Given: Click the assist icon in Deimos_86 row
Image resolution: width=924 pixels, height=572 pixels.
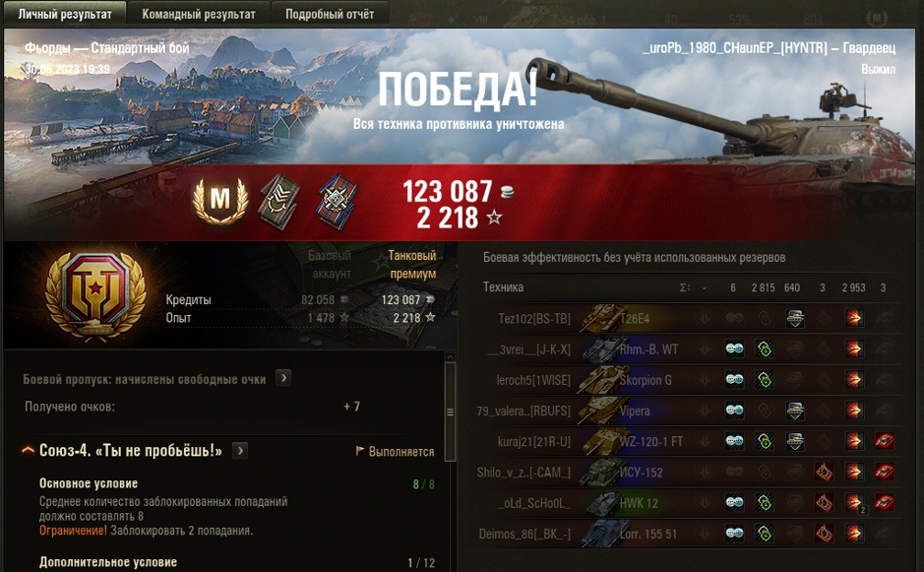Looking at the screenshot, I should (x=765, y=533).
